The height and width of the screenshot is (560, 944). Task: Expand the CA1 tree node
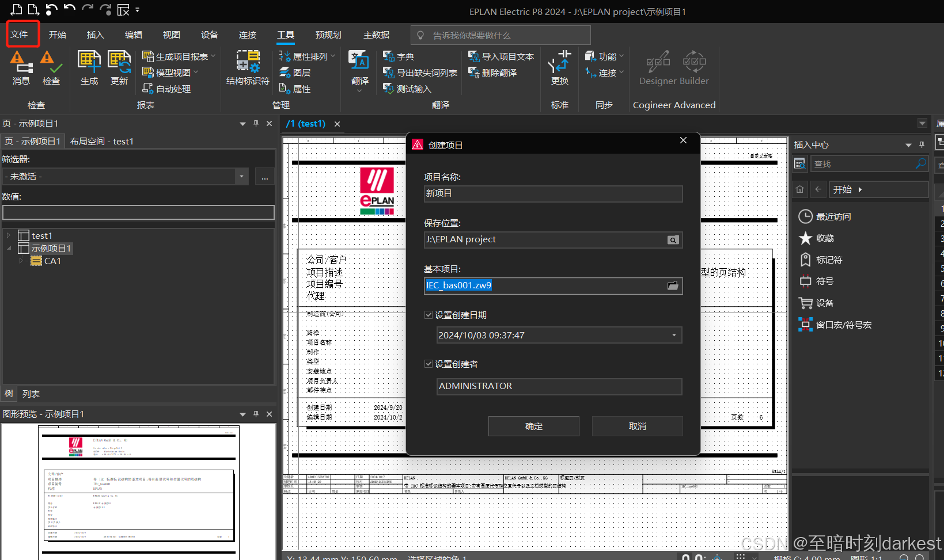[x=21, y=261]
